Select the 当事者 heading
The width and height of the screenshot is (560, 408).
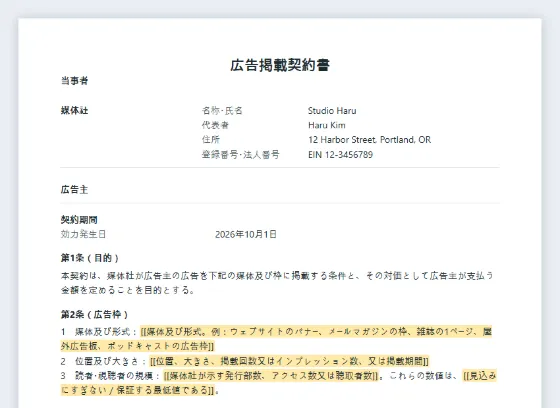[74, 81]
